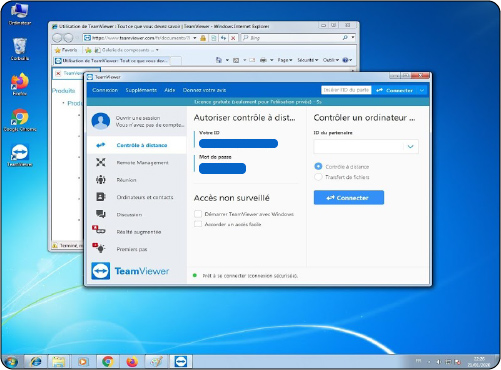Click the ID du partenaire input field
501x370 pixels.
[359, 146]
